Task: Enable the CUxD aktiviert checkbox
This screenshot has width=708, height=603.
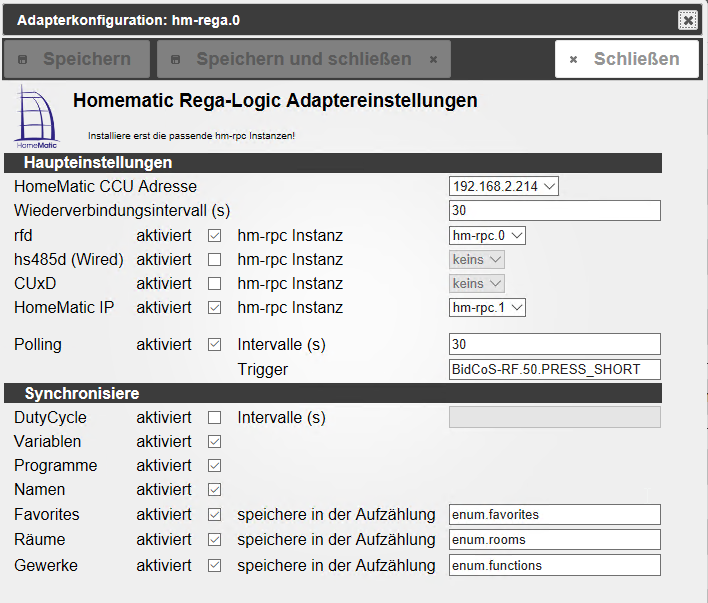Action: point(214,284)
